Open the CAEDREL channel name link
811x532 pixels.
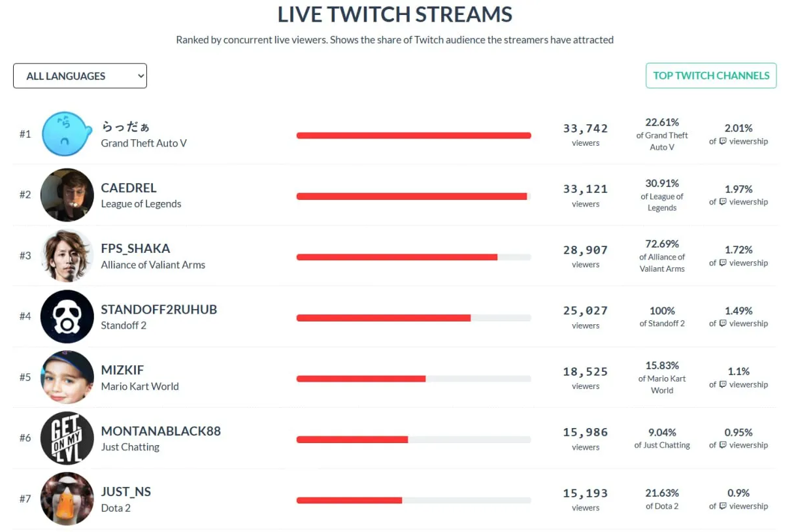coord(129,188)
